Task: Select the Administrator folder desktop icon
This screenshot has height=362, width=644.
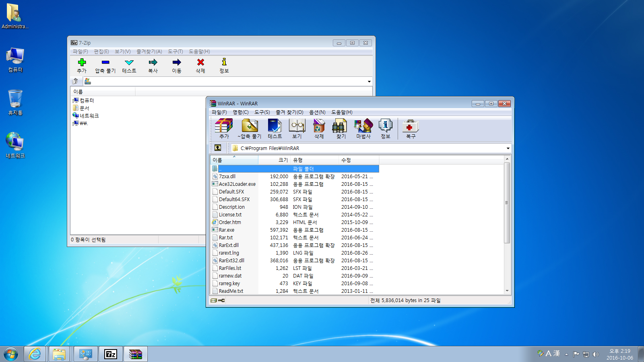Action: click(x=15, y=16)
